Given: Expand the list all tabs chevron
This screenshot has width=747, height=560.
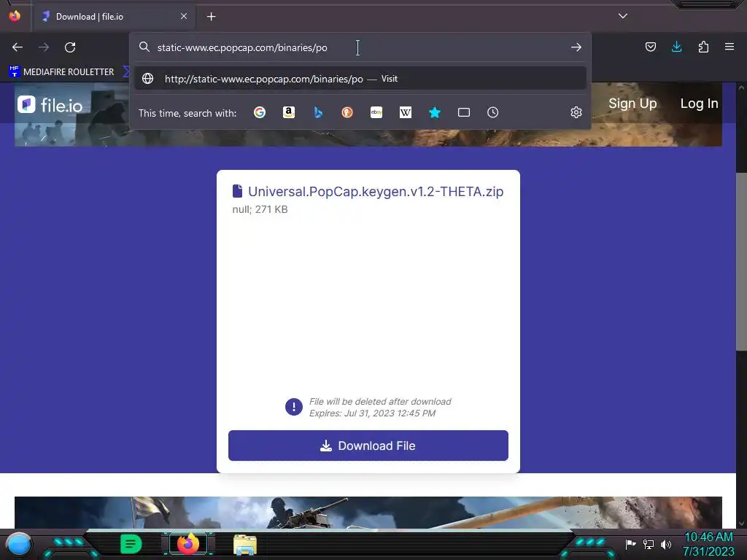Looking at the screenshot, I should click(623, 16).
